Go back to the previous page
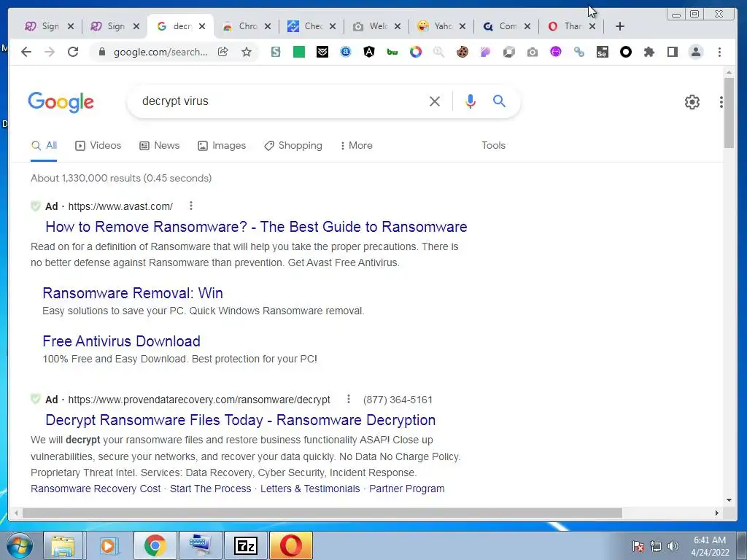747x560 pixels. [x=26, y=52]
